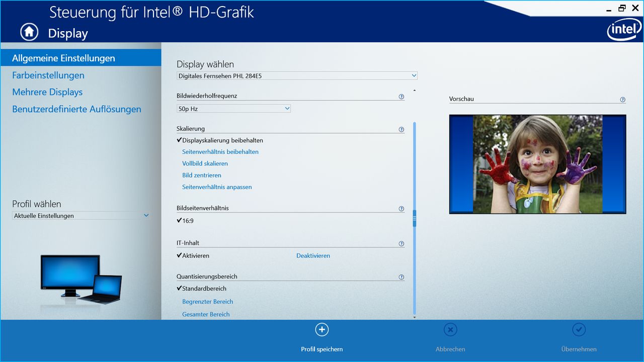Click Steuerung für Intel HD-Grafik title
644x362 pixels.
pos(151,12)
